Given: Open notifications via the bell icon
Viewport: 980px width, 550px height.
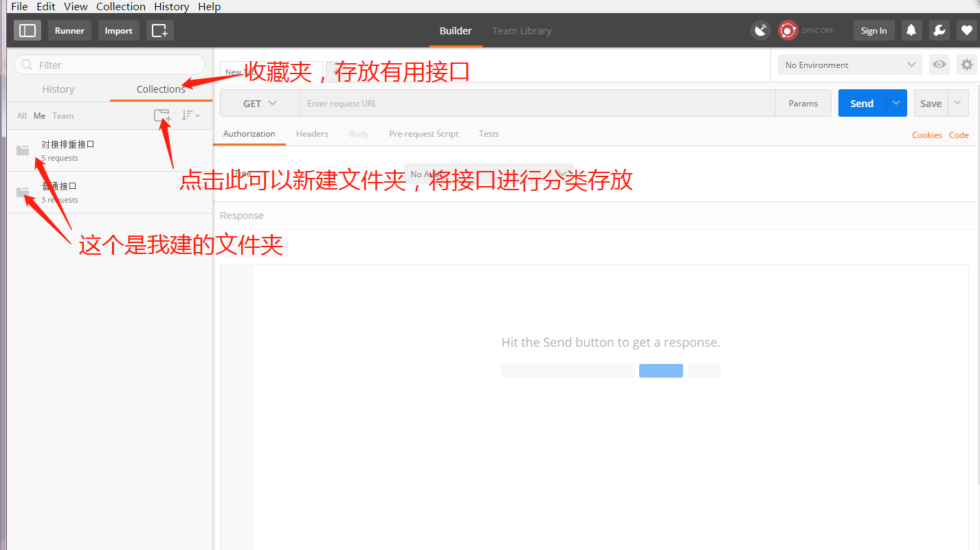Looking at the screenshot, I should tap(912, 30).
